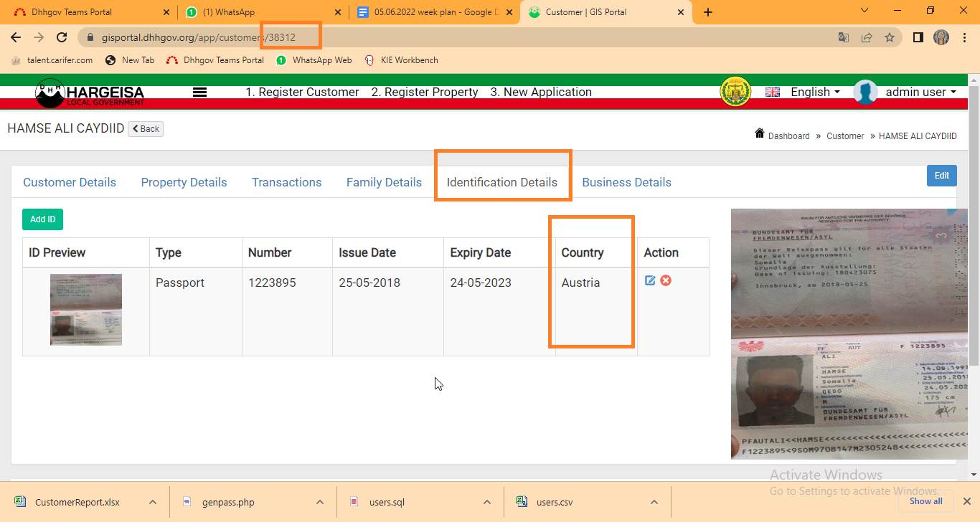Viewport: 980px width, 522px height.
Task: Open the Business Details tab
Action: [x=626, y=182]
